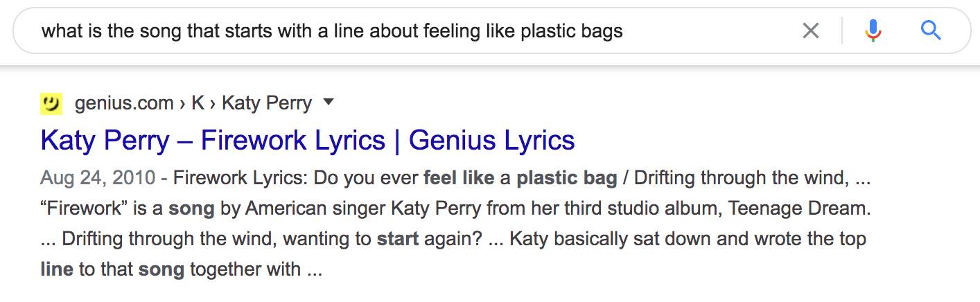Open the Katy Perry – Firework Lyrics result
This screenshot has height=302, width=980.
tap(308, 141)
